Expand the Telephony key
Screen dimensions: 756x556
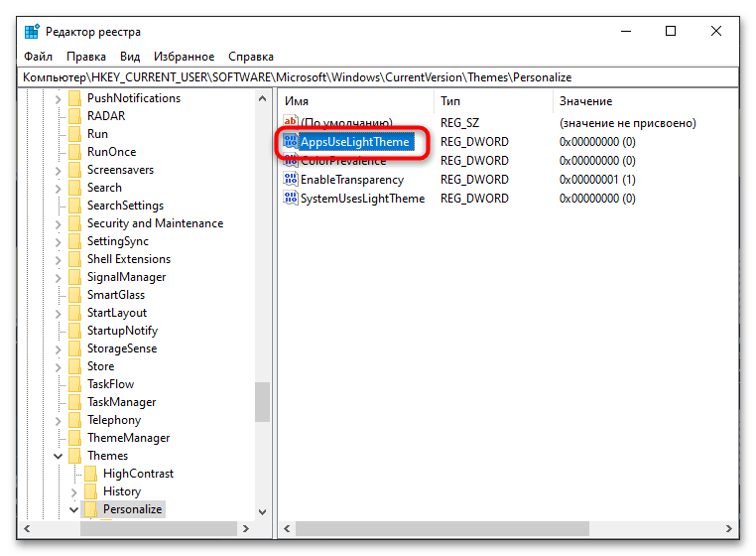(59, 420)
